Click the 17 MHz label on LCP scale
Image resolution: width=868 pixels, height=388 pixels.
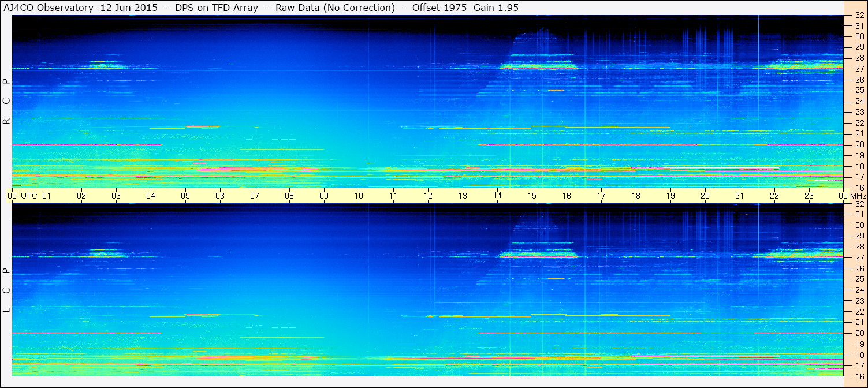[x=859, y=365]
